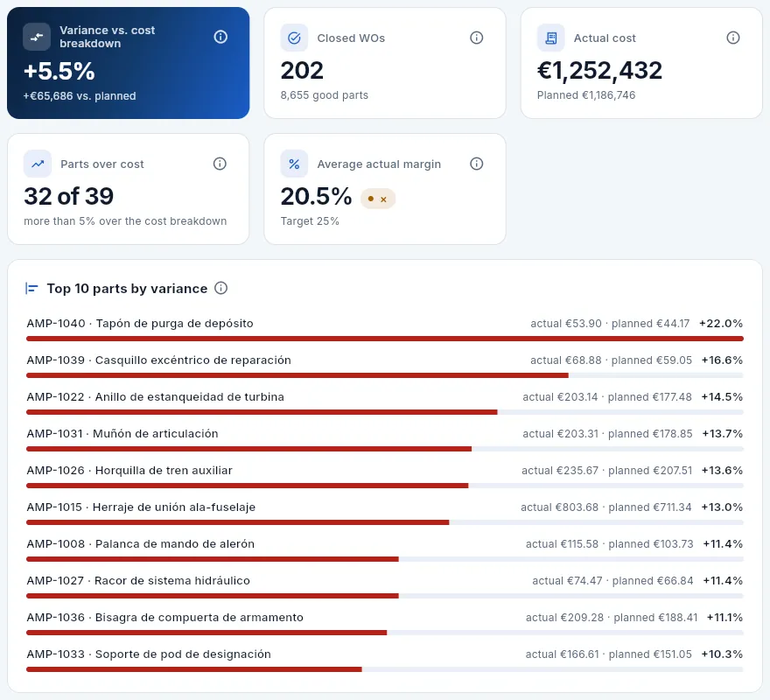Click the +13.0% variance for AMP-1015

(x=722, y=507)
